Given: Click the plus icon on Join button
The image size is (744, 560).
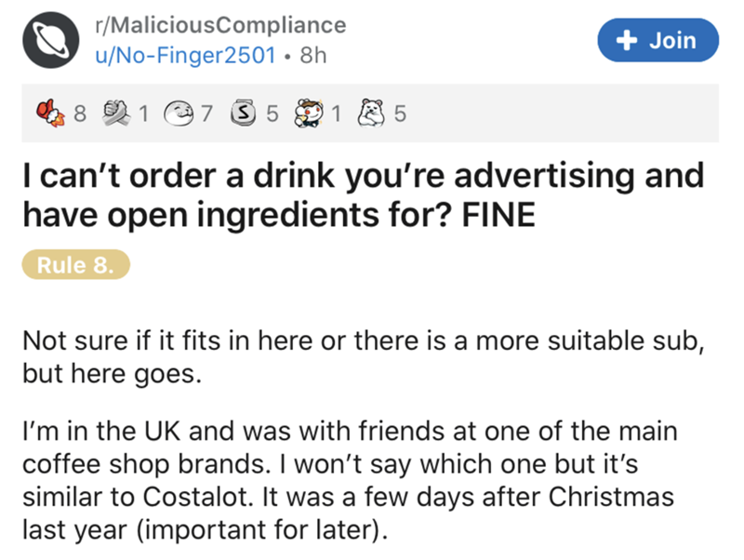Looking at the screenshot, I should pos(628,41).
